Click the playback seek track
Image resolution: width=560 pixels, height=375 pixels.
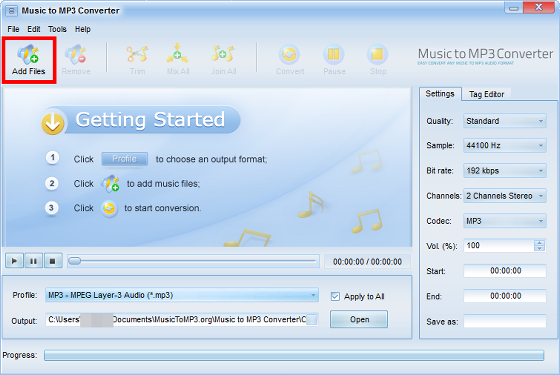point(193,261)
